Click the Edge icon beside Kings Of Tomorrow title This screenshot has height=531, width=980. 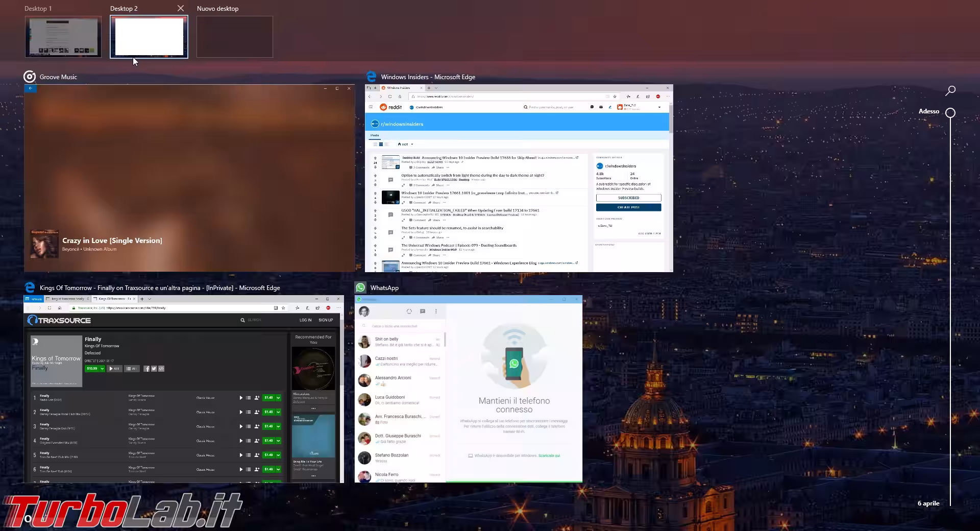coord(30,288)
